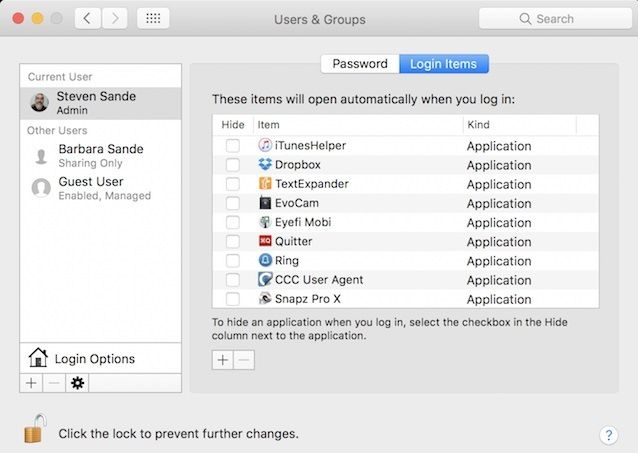Click the TextExpander app icon
The height and width of the screenshot is (453, 638).
tap(265, 184)
